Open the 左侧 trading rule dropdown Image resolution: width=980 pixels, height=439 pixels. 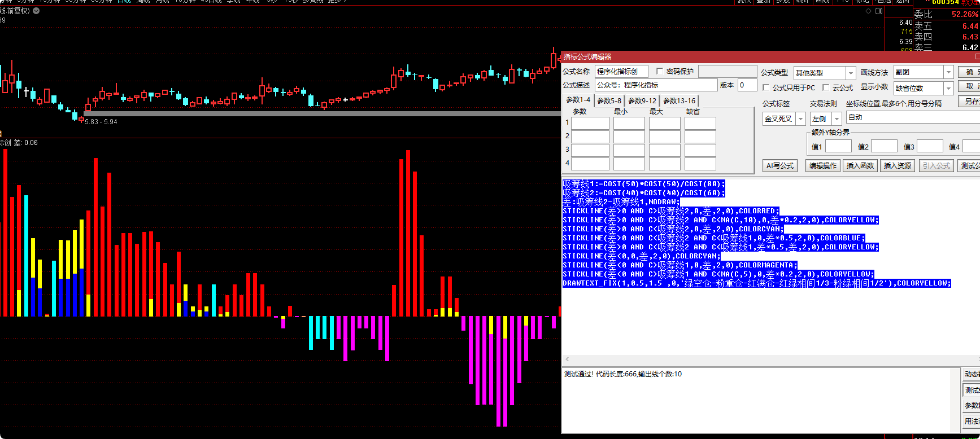coord(837,119)
